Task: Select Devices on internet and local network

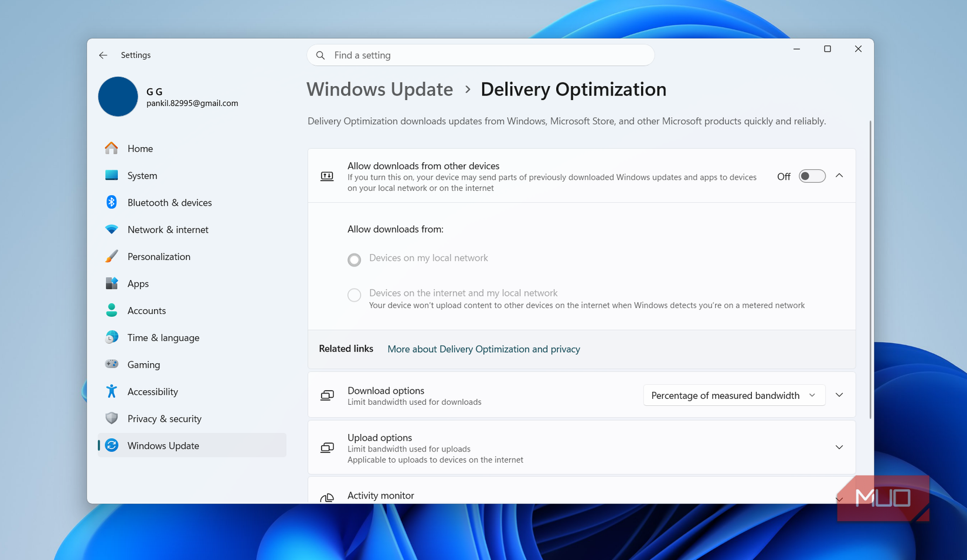Action: point(354,295)
